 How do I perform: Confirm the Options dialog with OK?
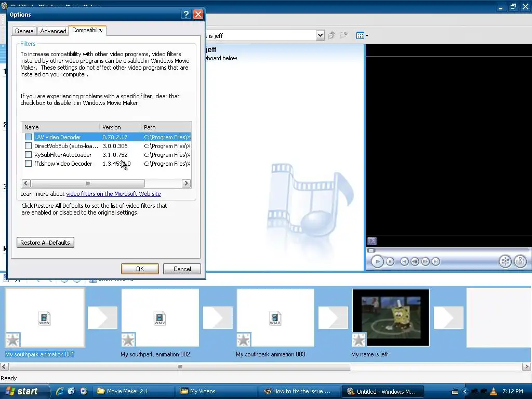tap(140, 269)
